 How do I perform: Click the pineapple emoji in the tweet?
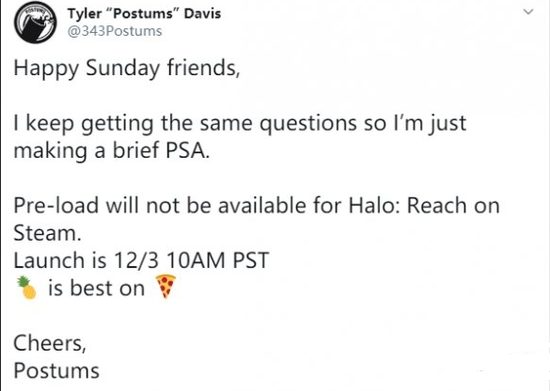tap(27, 288)
